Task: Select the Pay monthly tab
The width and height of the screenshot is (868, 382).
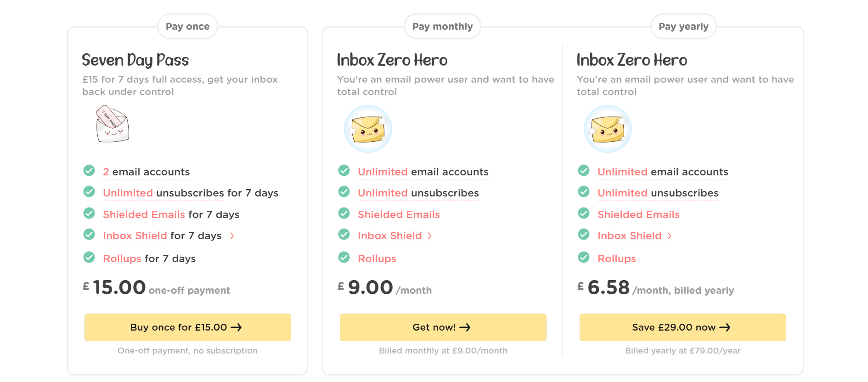Action: 442,26
